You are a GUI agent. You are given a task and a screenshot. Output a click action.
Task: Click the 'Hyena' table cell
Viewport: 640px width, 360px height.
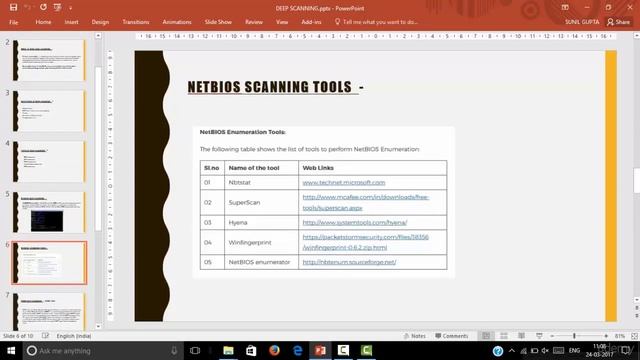coord(261,222)
